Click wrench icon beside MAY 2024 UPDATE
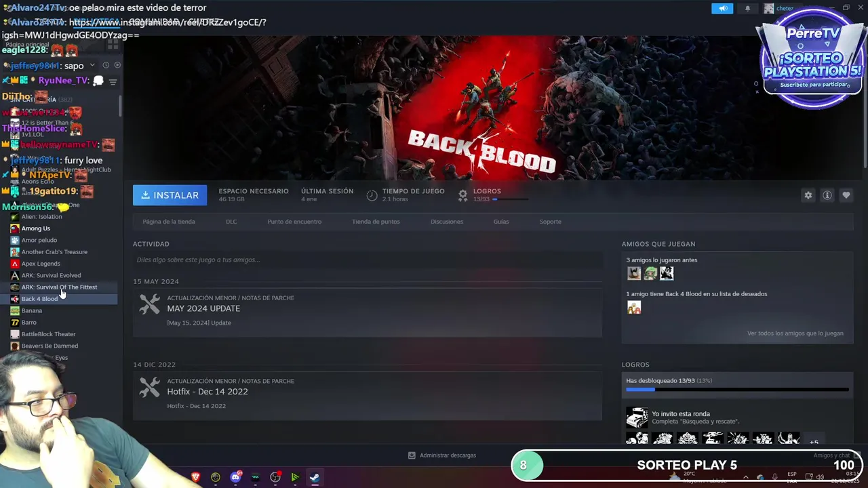 (x=149, y=304)
